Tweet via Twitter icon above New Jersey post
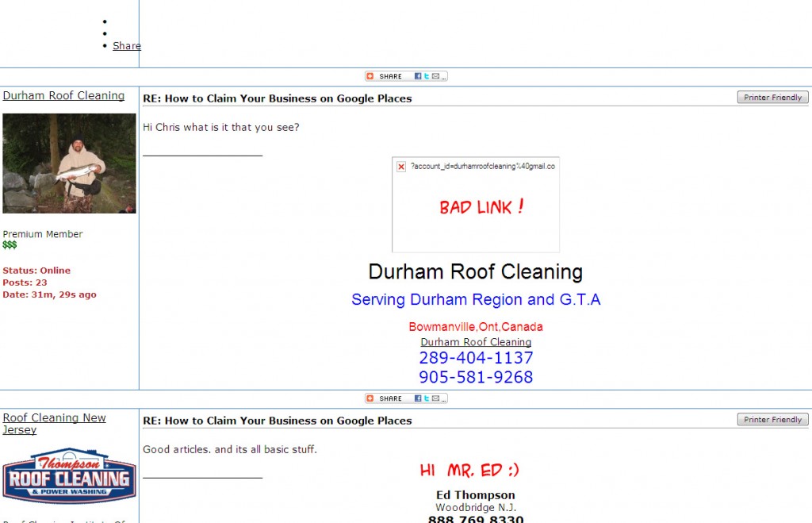The image size is (812, 523). point(427,398)
